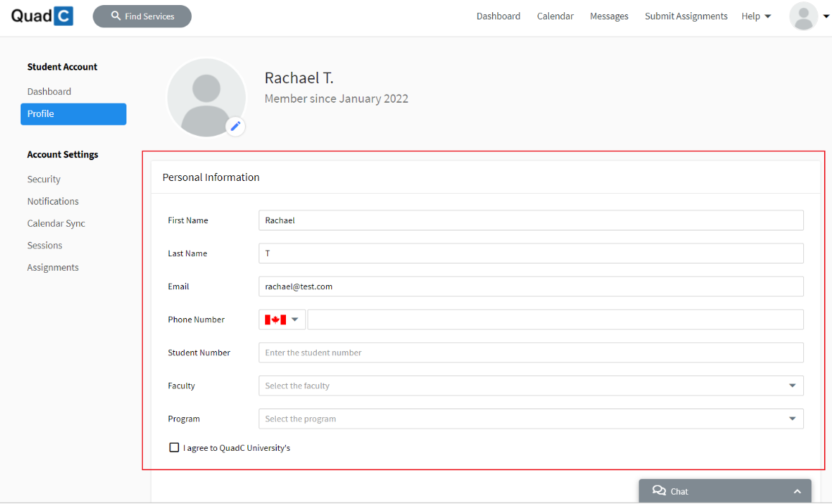This screenshot has height=504, width=832.
Task: Select Profile in the sidebar
Action: [73, 114]
